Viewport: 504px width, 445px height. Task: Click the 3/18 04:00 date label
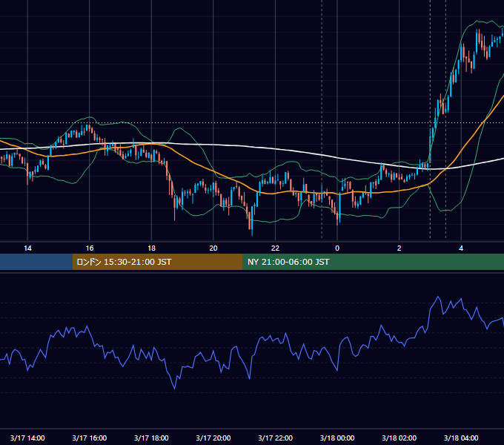pyautogui.click(x=461, y=438)
